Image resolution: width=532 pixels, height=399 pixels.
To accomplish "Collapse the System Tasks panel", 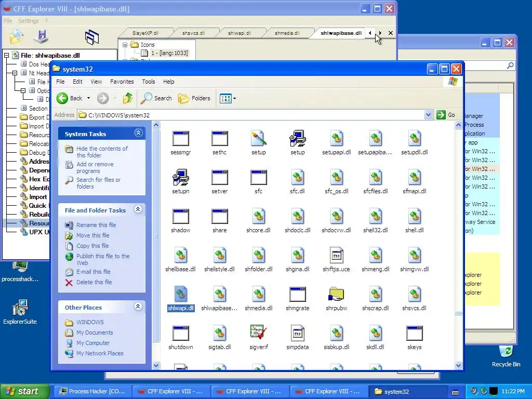I will point(138,132).
